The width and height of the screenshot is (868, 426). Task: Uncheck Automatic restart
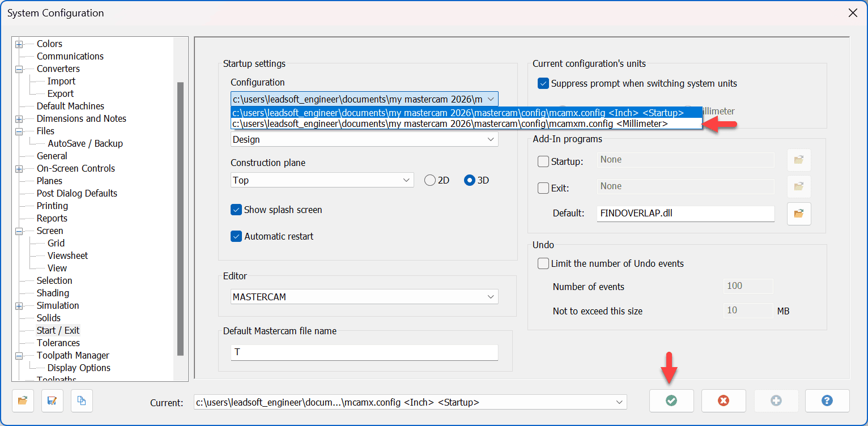coord(236,236)
